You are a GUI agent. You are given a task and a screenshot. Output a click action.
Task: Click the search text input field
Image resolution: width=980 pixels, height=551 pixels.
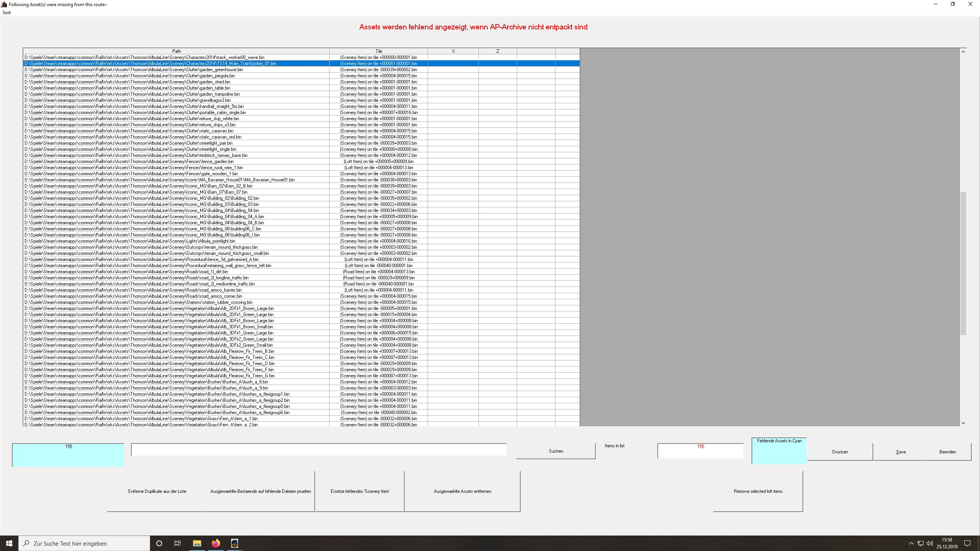318,450
